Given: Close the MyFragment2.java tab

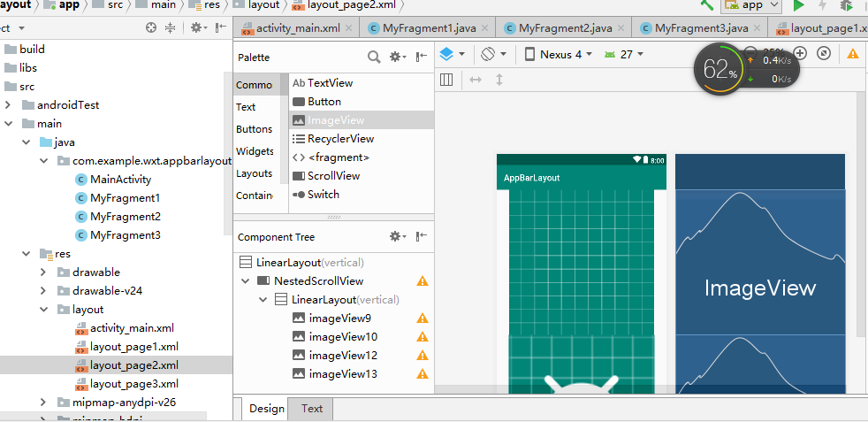Looking at the screenshot, I should [621, 27].
